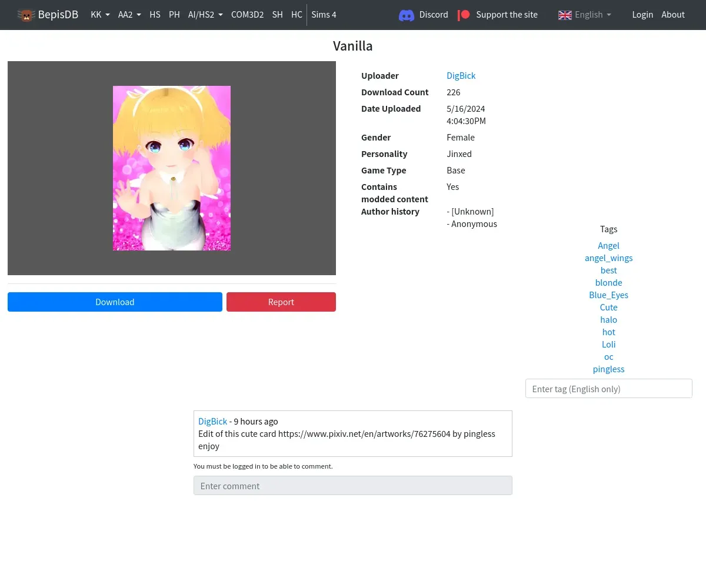Select the blonde tag
706x588 pixels.
608,282
